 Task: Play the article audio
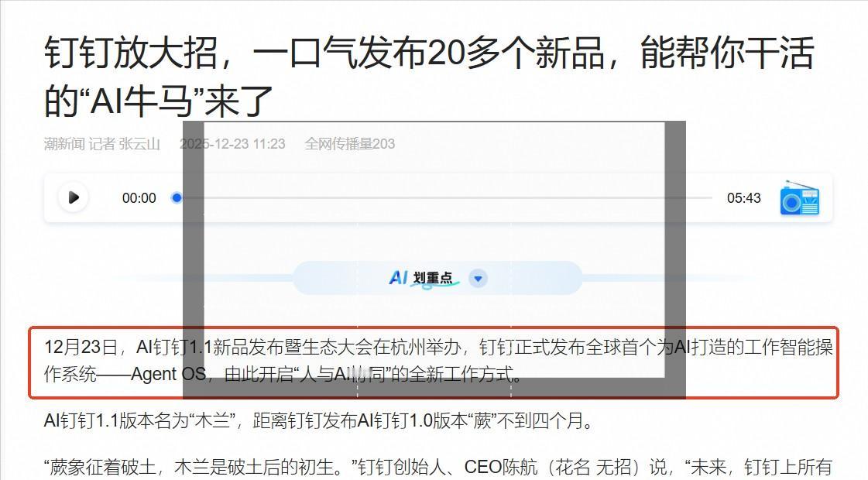pos(73,197)
